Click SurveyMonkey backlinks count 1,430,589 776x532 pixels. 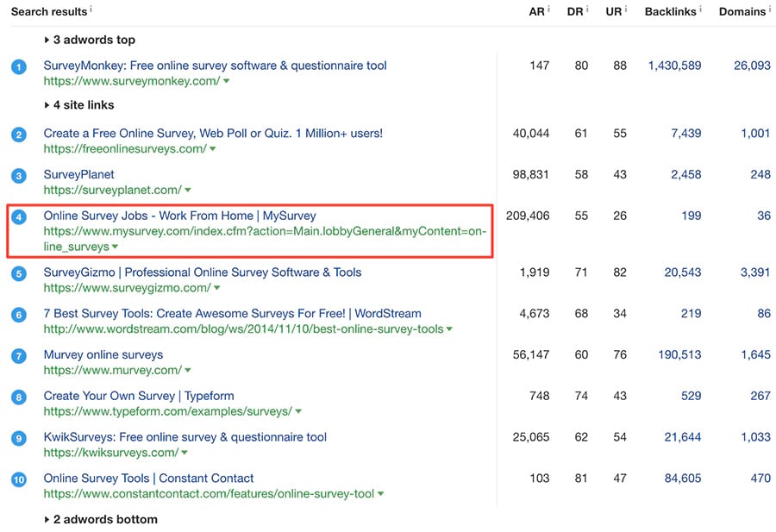pyautogui.click(x=674, y=66)
